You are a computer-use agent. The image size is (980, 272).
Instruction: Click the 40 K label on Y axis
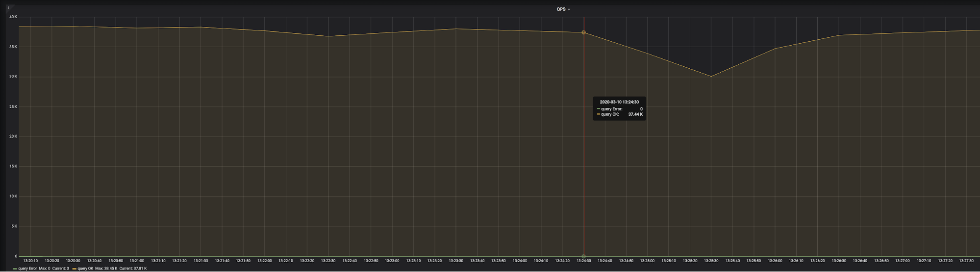(13, 17)
